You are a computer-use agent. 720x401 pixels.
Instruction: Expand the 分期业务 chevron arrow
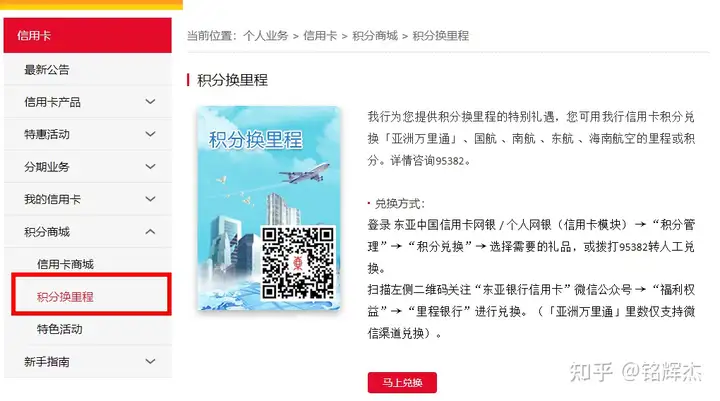150,166
